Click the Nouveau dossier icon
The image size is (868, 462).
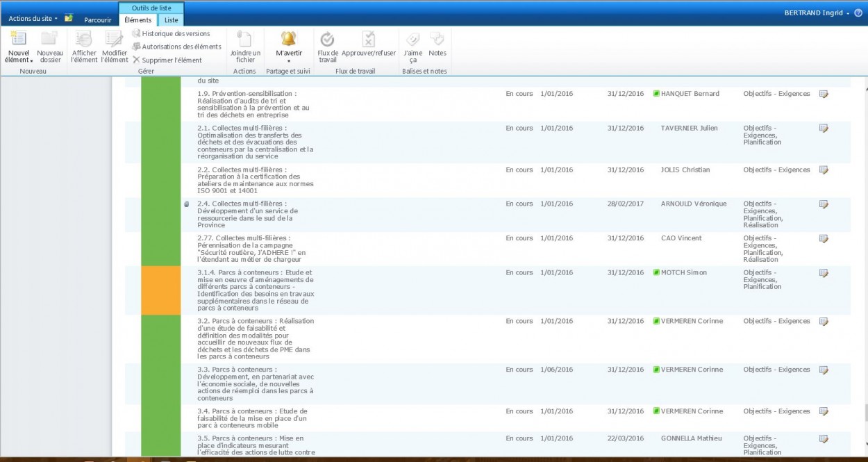point(49,39)
